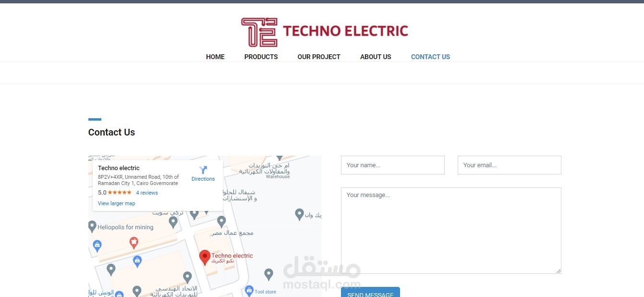Click the View larger map link
644x297 pixels.
pyautogui.click(x=117, y=203)
